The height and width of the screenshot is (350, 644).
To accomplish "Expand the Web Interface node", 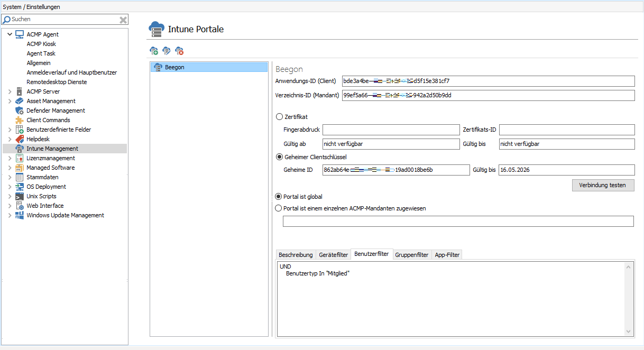I will 10,206.
